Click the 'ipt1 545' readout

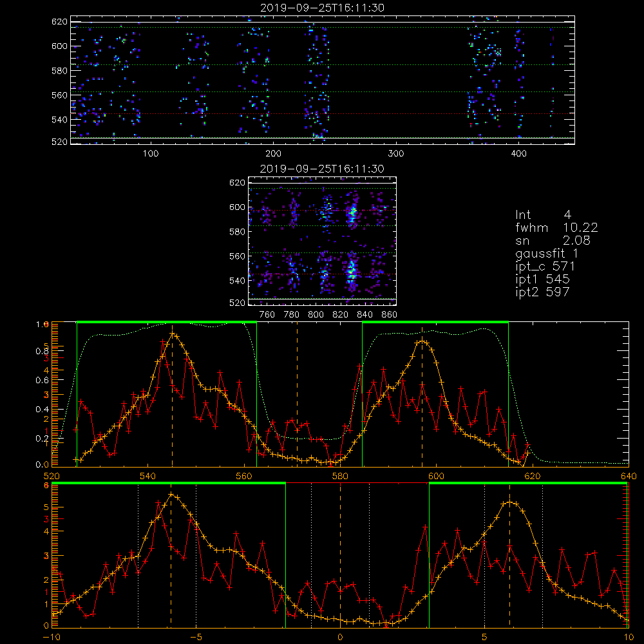click(542, 279)
